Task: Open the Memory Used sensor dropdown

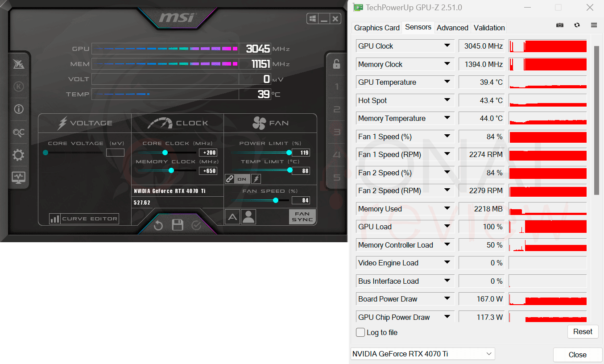Action: (447, 208)
